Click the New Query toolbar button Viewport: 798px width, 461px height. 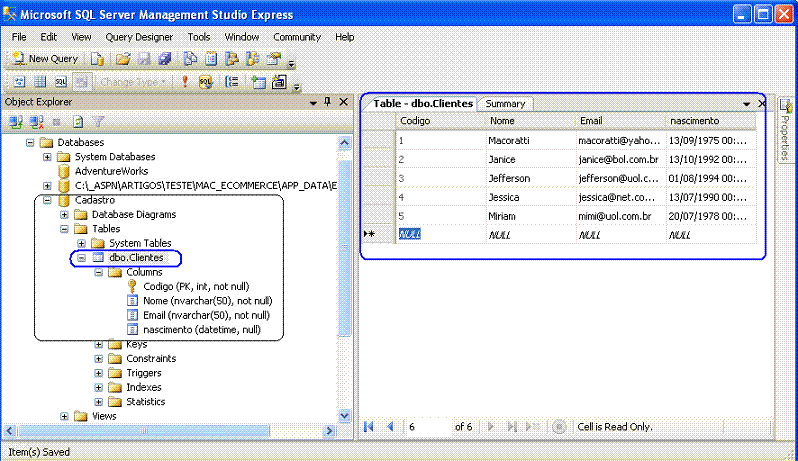[x=45, y=59]
